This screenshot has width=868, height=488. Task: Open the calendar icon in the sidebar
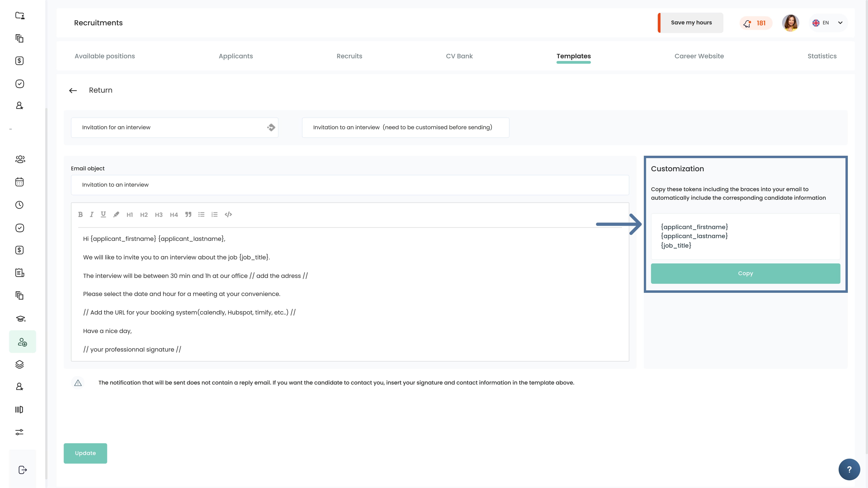coord(20,182)
